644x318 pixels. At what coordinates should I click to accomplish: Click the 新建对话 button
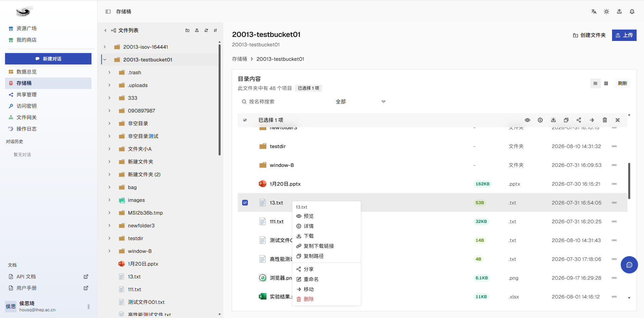[48, 59]
